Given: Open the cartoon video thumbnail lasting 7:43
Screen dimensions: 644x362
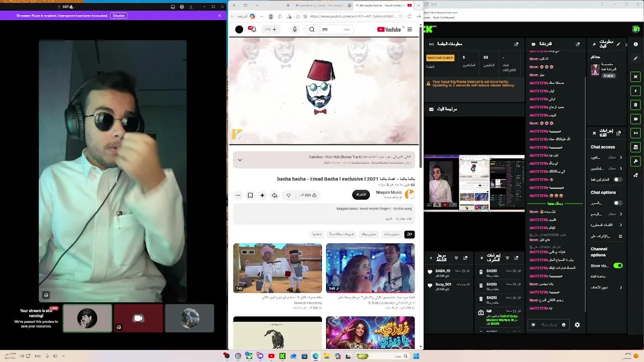Looking at the screenshot, I should click(x=278, y=268).
